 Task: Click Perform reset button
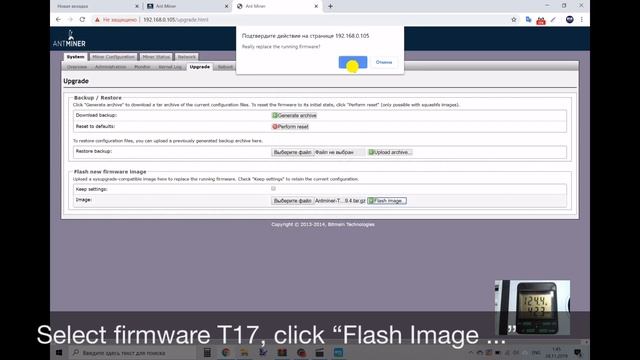click(x=290, y=127)
